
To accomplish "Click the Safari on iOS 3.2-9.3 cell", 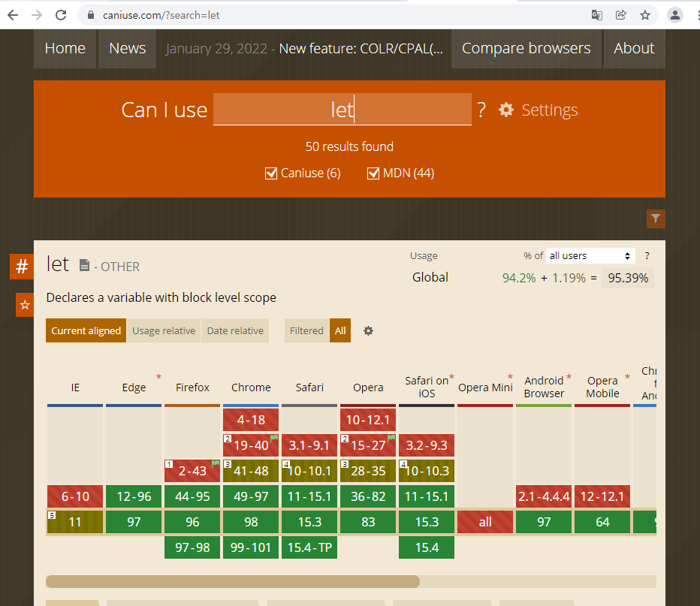I will [x=427, y=445].
